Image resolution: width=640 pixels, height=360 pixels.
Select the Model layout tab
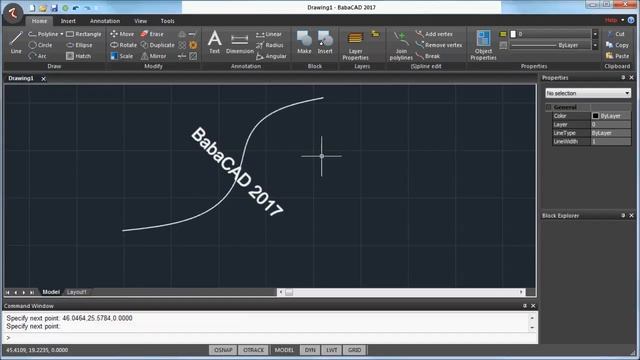pyautogui.click(x=51, y=292)
